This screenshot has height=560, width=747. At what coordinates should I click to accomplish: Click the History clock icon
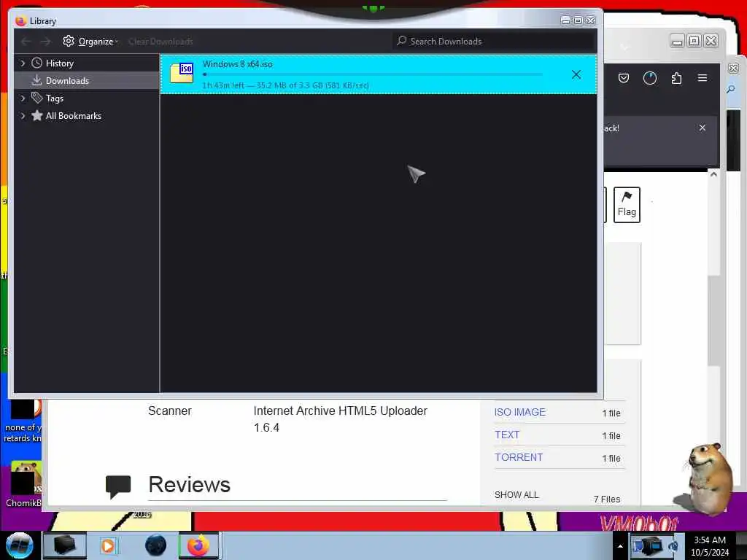click(36, 63)
